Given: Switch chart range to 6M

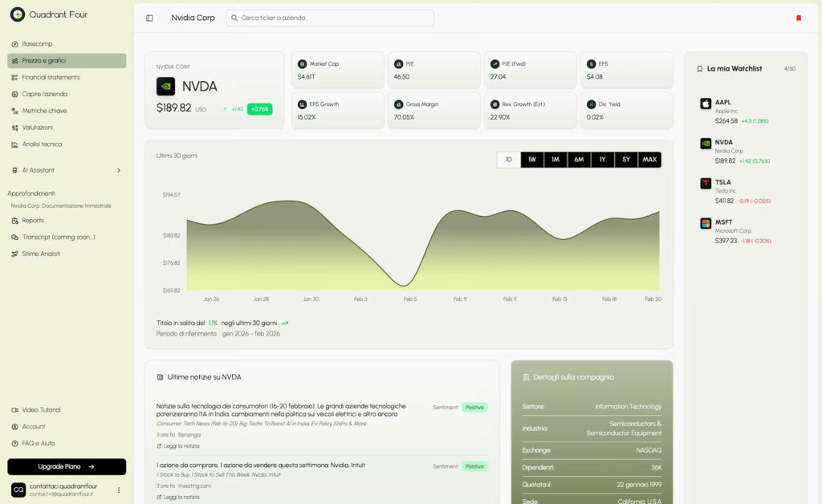Looking at the screenshot, I should [579, 160].
